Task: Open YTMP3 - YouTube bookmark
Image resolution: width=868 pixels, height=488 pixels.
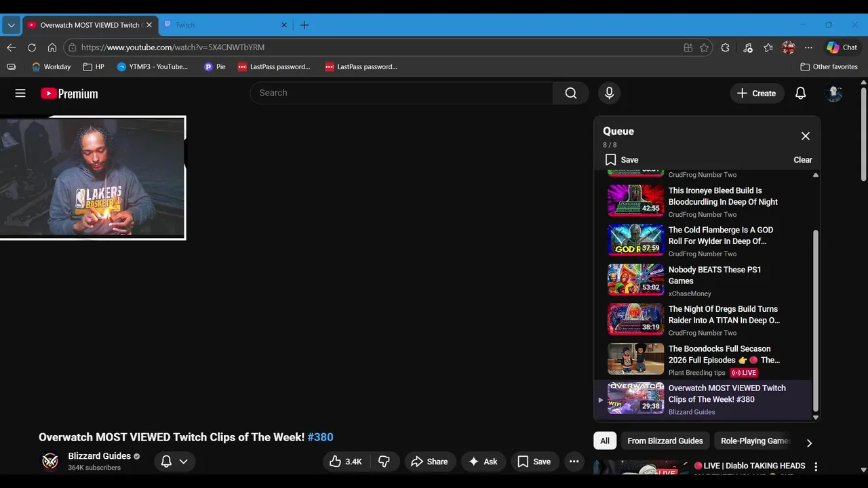Action: [x=152, y=67]
